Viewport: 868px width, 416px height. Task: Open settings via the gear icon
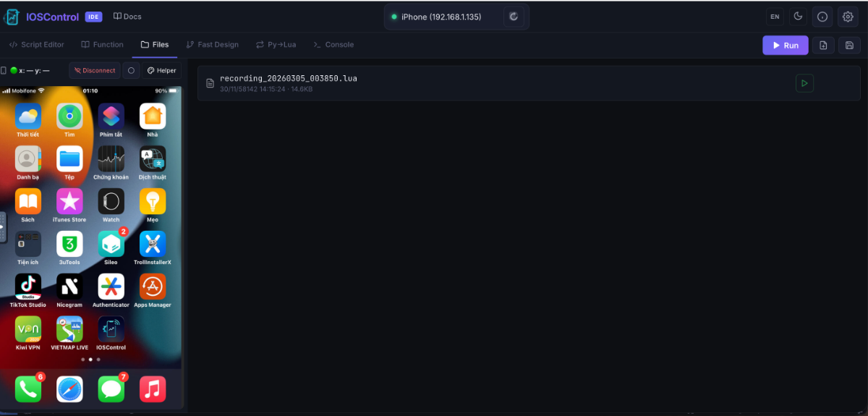point(848,17)
